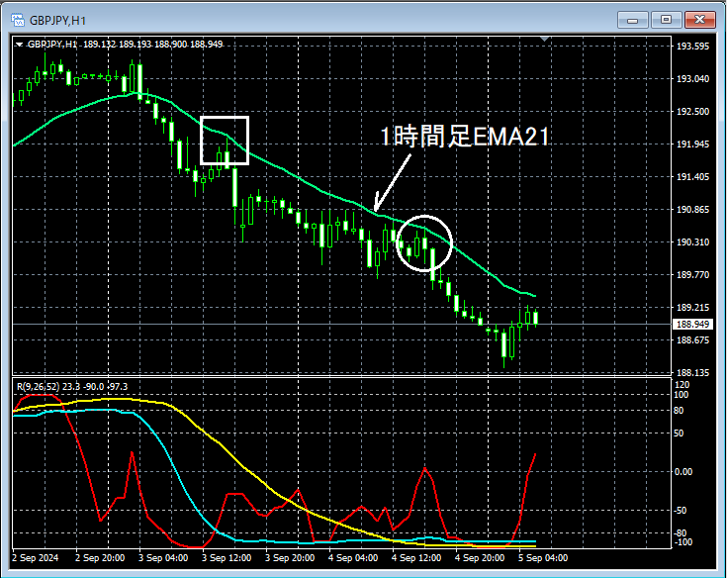The image size is (728, 578).
Task: Click the 190.865 price scale label
Action: (x=692, y=210)
